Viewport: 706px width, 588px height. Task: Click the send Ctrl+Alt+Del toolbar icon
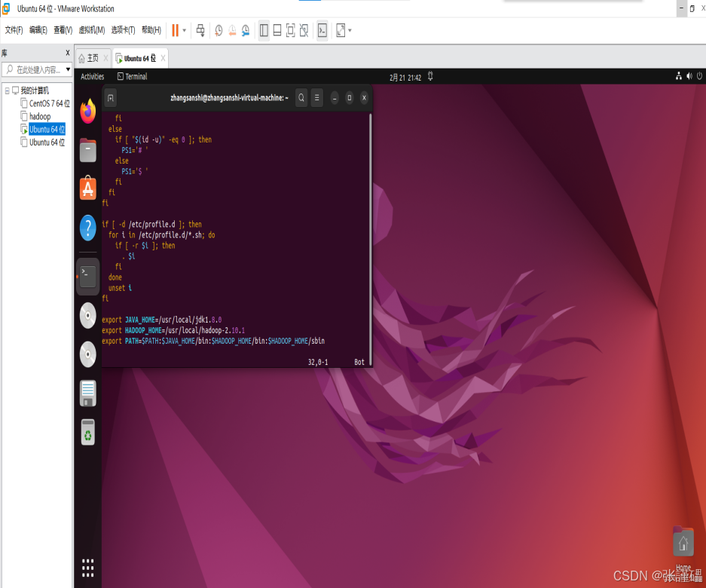[x=200, y=30]
